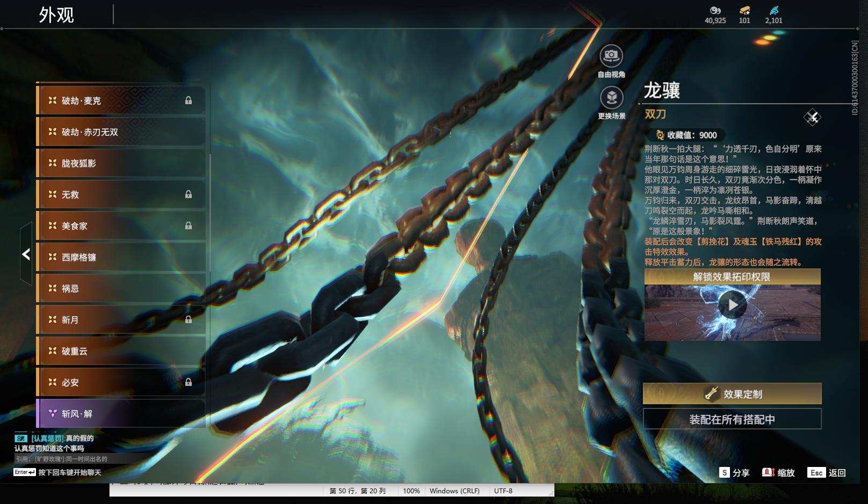Collapse the skin list with left arrow

(26, 254)
